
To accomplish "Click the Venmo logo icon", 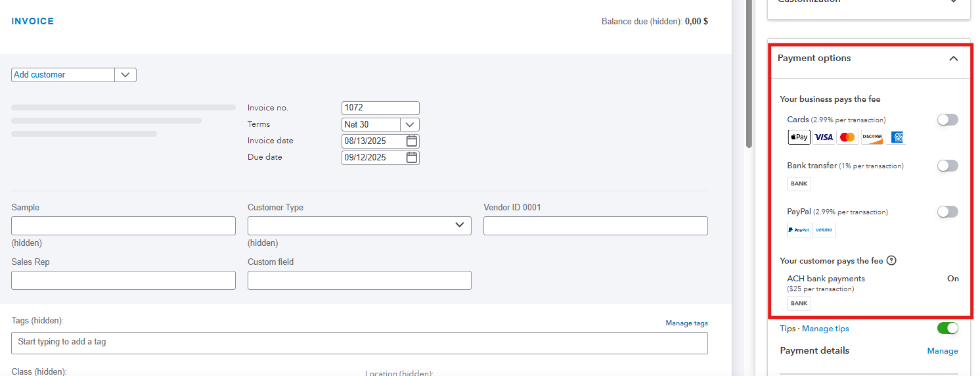I will click(x=824, y=230).
